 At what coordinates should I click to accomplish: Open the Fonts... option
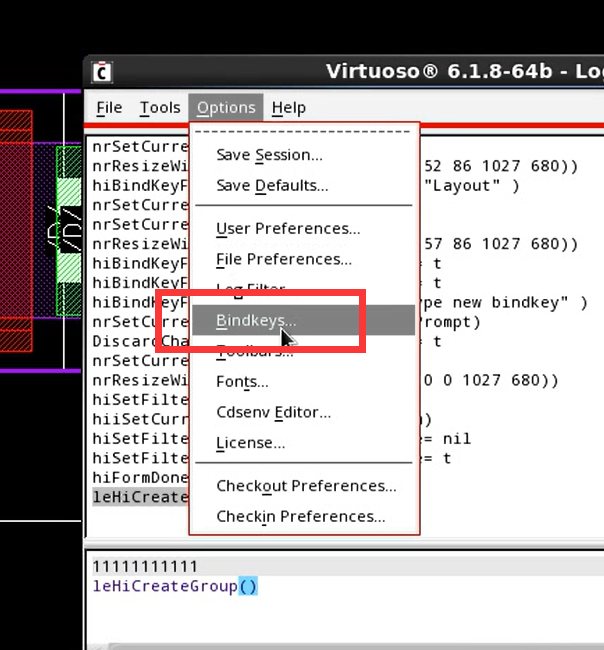click(242, 382)
